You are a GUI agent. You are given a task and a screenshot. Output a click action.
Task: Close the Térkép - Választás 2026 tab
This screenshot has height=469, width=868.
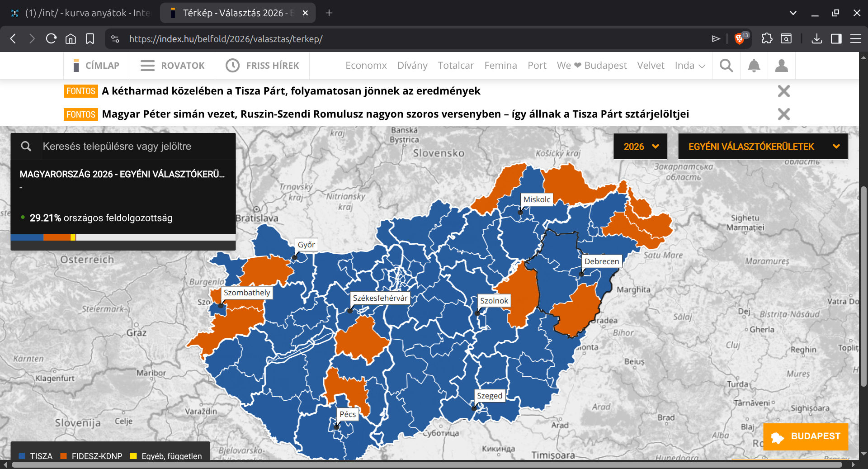[x=305, y=13]
